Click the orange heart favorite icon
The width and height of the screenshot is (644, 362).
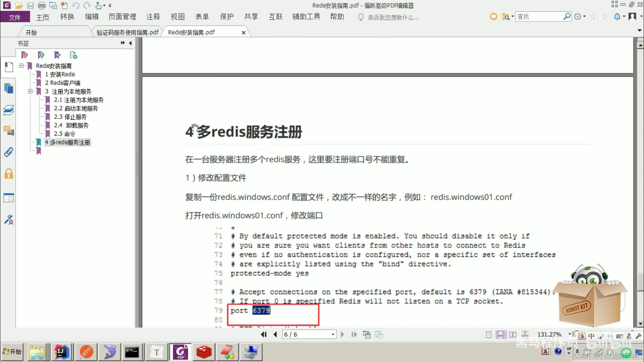click(x=493, y=16)
